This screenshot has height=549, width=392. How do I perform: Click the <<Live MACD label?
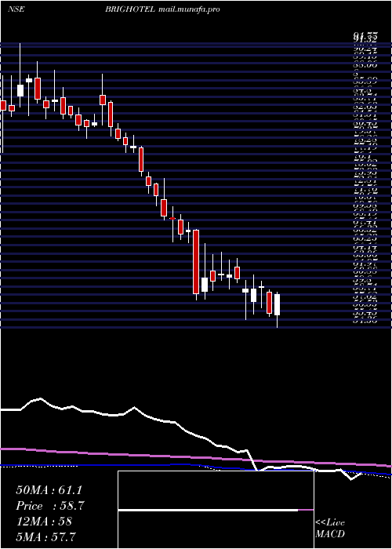(x=330, y=529)
